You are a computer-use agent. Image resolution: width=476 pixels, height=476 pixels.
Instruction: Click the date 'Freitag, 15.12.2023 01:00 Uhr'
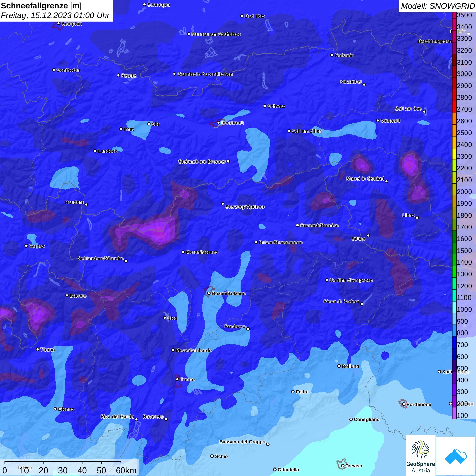(x=55, y=16)
